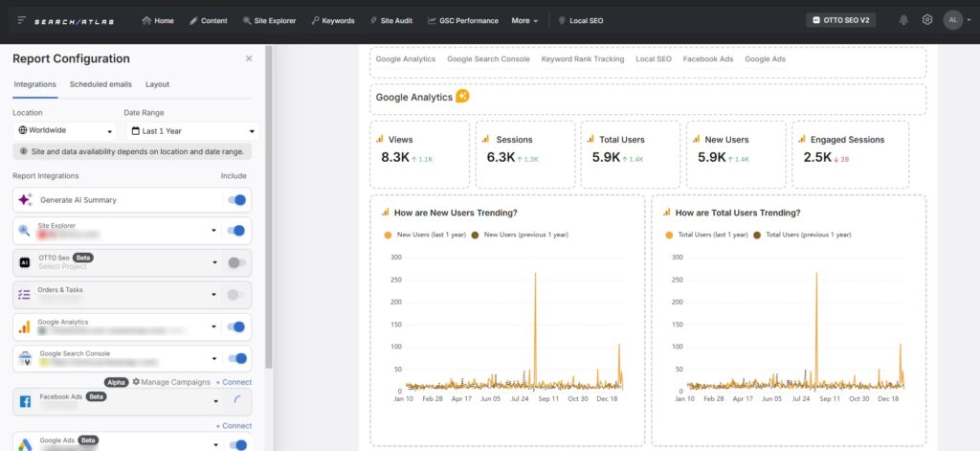Viewport: 980px width, 451px height.
Task: Click the analytics icon on Total Users card
Action: point(590,139)
